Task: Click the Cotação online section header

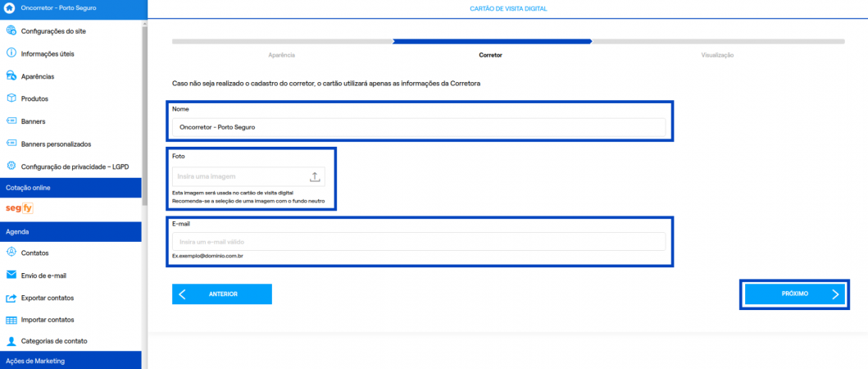Action: (x=70, y=188)
